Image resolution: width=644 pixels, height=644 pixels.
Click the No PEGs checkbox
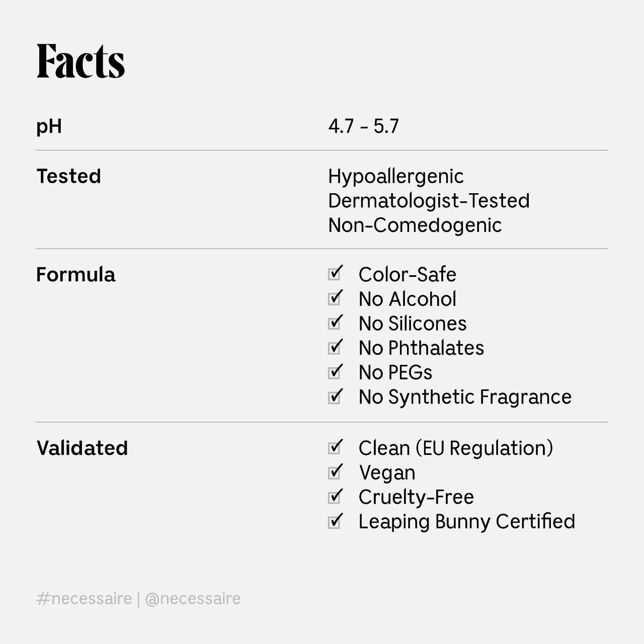tap(335, 372)
